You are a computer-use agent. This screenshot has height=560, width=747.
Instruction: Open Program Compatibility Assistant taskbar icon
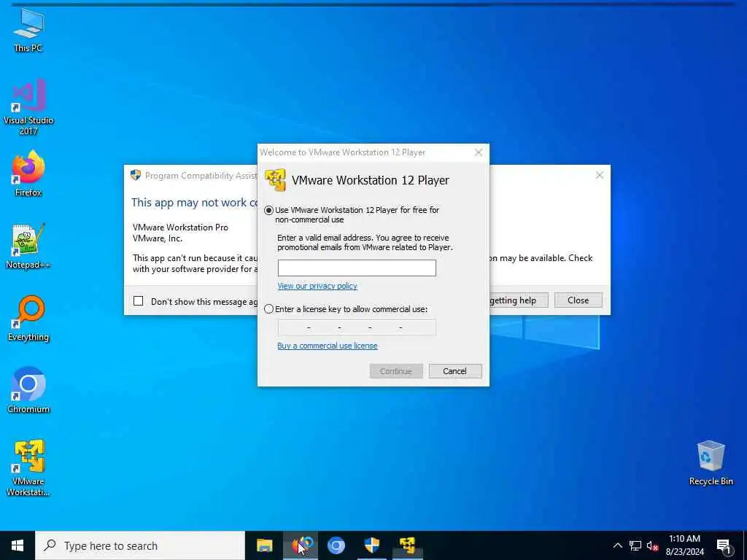(x=371, y=545)
